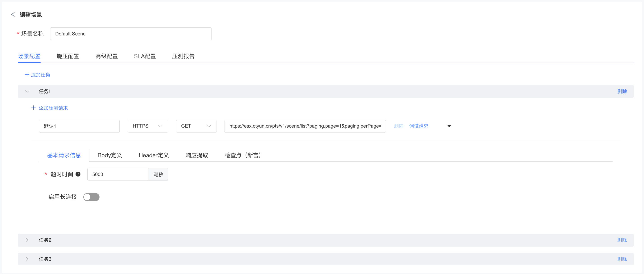This screenshot has width=644, height=274.
Task: Toggle the 启用长连接 switch
Action: (x=91, y=197)
